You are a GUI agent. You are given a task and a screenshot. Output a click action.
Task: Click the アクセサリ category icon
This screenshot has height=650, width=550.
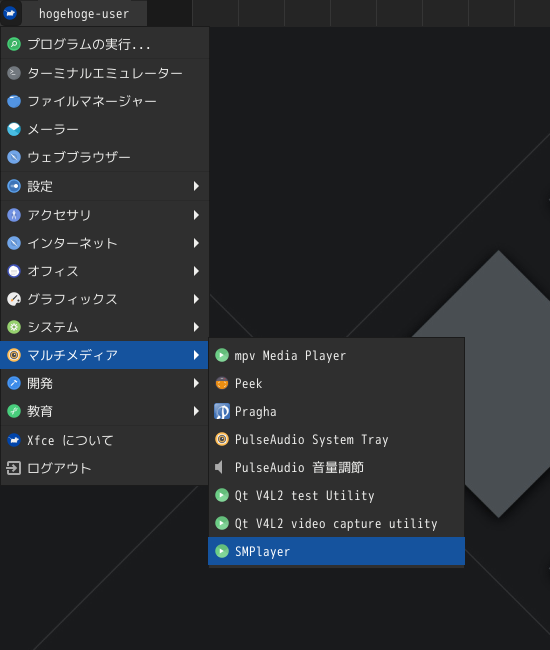14,215
